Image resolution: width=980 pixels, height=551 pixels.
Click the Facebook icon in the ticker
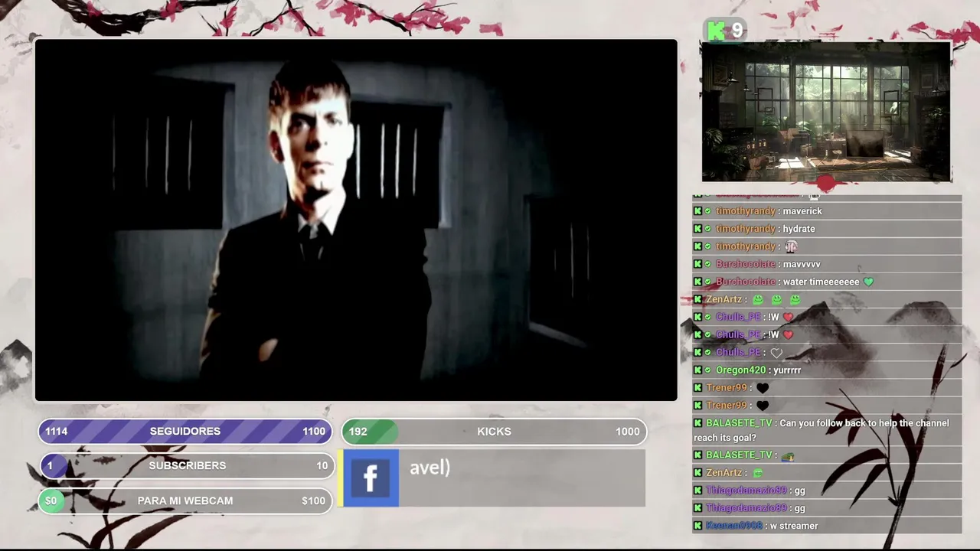coord(371,478)
